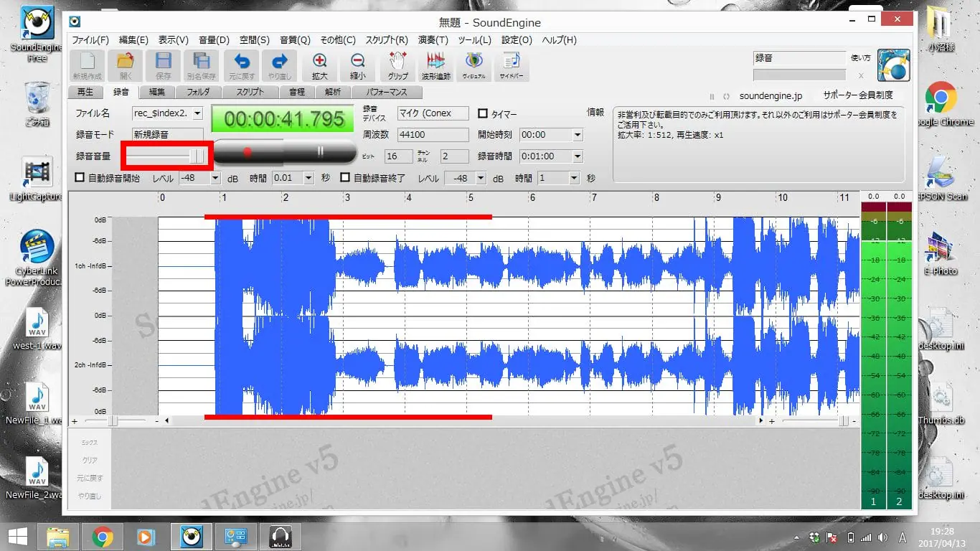Viewport: 980px width, 551px height.
Task: Click the Windows Start button
Action: point(17,537)
